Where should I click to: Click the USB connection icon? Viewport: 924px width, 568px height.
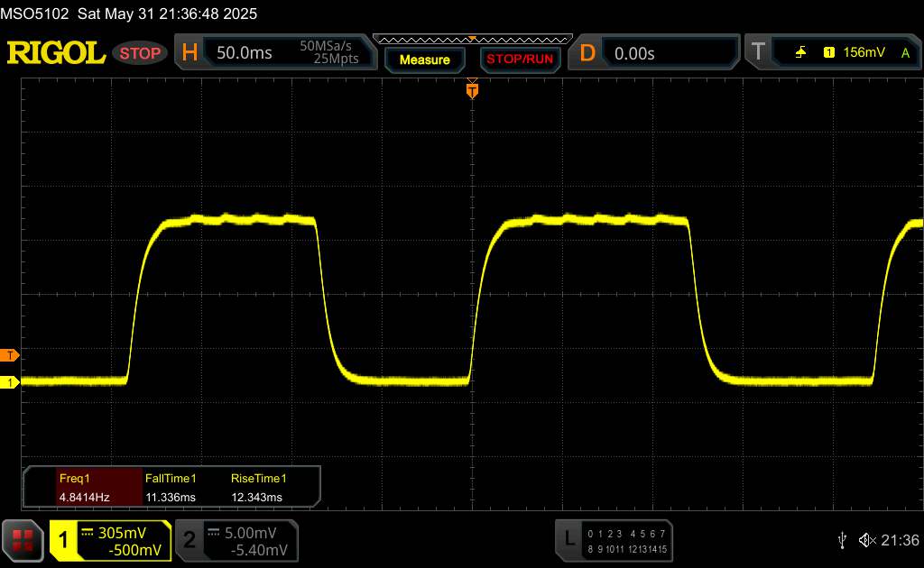click(x=843, y=540)
